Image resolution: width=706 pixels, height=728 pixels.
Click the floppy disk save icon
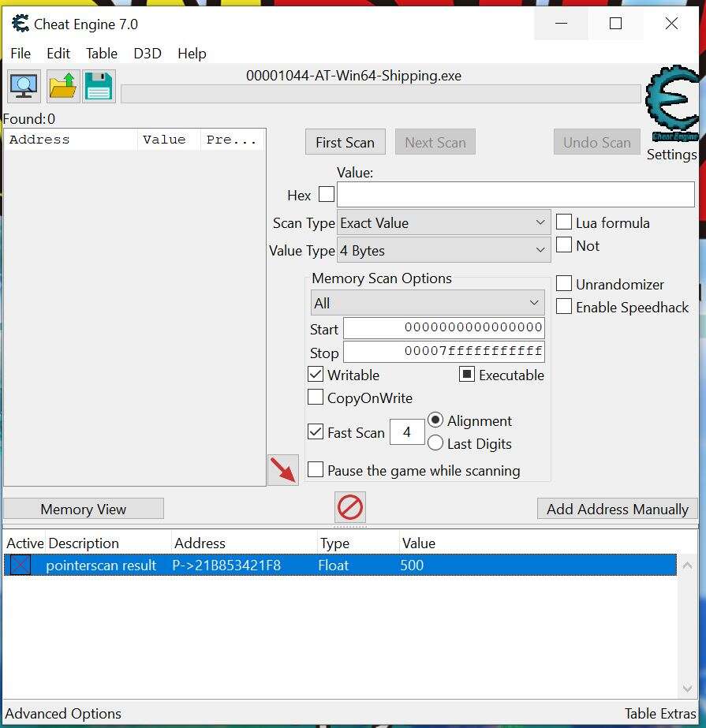click(99, 86)
